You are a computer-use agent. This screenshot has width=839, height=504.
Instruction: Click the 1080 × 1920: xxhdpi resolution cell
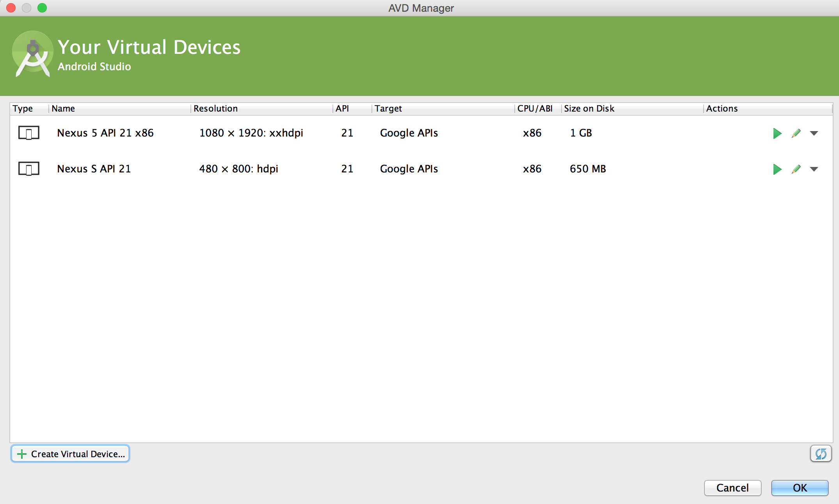click(x=251, y=133)
